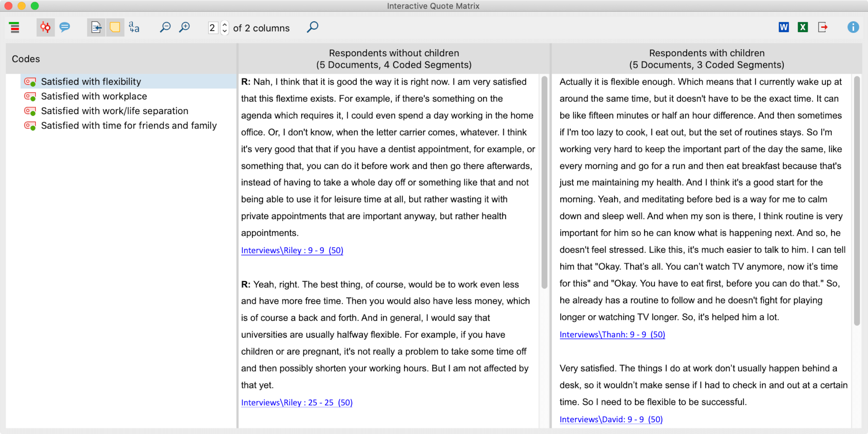Export the matrix to Excel

pyautogui.click(x=802, y=27)
